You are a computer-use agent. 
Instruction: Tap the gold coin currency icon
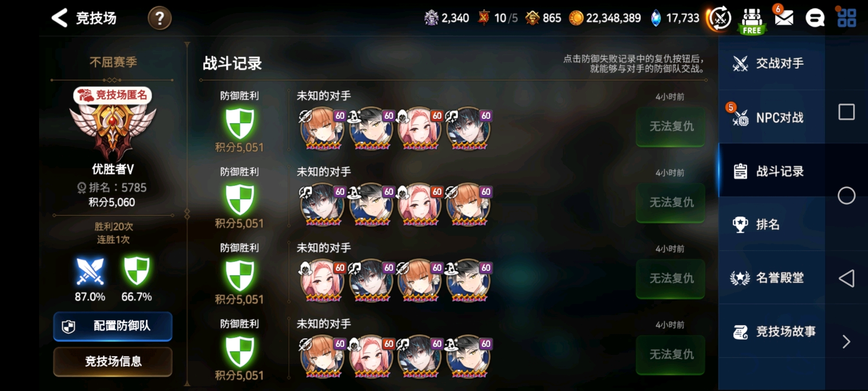click(x=576, y=18)
